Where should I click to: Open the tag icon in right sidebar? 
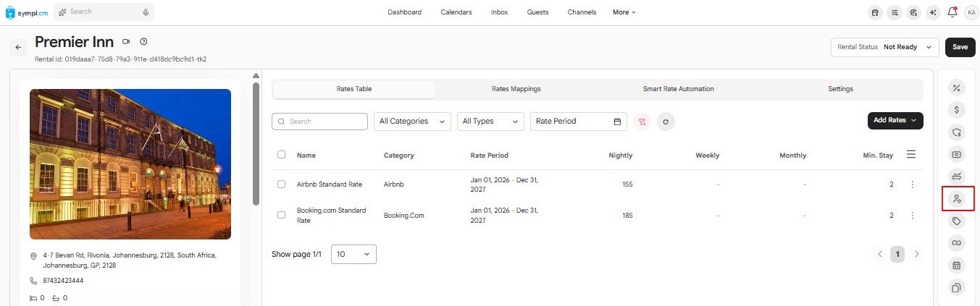click(957, 221)
